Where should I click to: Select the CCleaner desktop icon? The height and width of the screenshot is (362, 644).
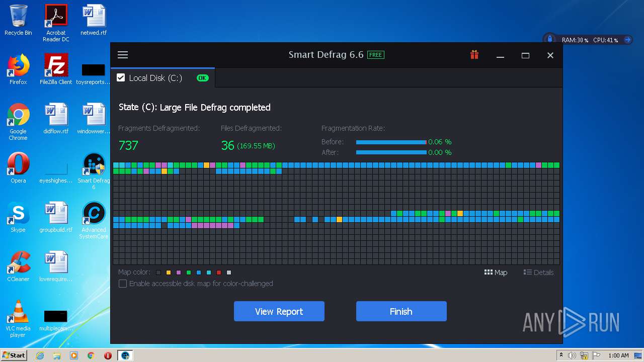tap(18, 266)
